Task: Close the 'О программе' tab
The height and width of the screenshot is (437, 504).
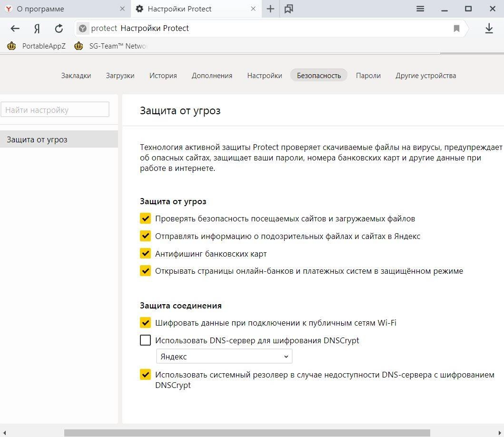Action: point(122,9)
